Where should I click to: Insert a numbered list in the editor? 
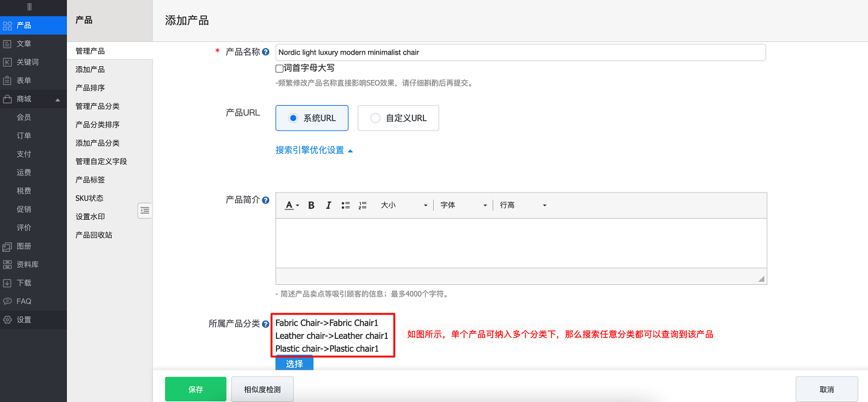[x=362, y=205]
